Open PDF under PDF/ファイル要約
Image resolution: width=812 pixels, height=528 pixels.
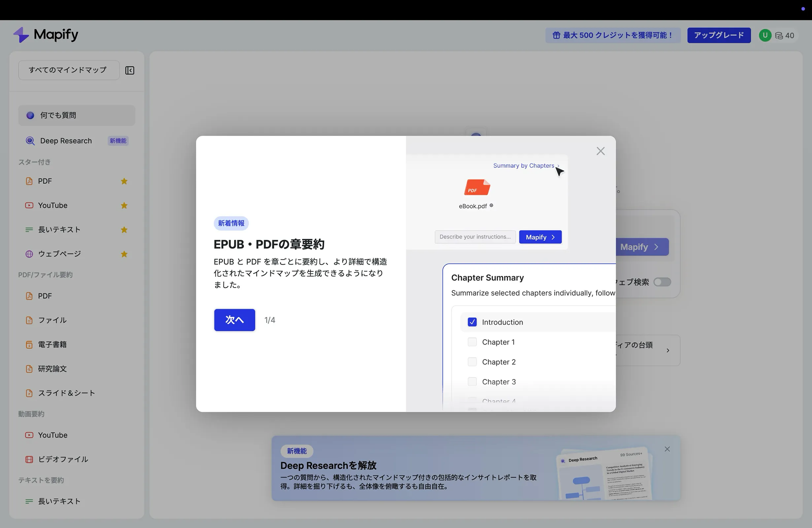[77, 296]
